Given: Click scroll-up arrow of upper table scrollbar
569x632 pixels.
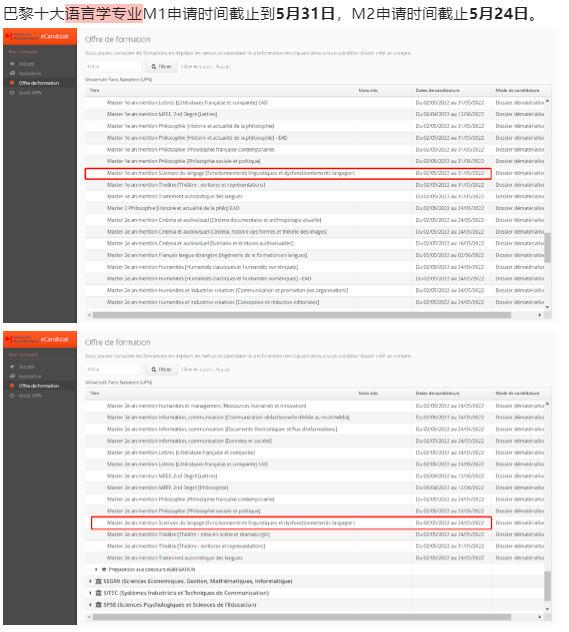Looking at the screenshot, I should [547, 101].
